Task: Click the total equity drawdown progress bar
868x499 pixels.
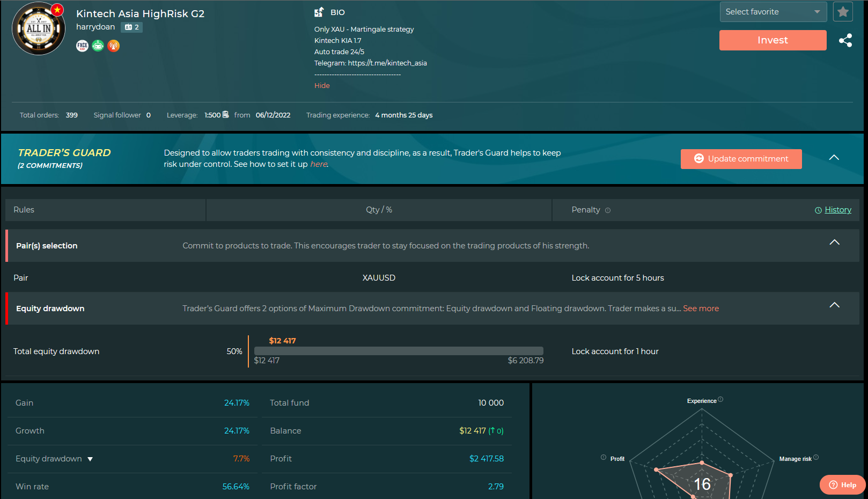Action: click(x=399, y=351)
